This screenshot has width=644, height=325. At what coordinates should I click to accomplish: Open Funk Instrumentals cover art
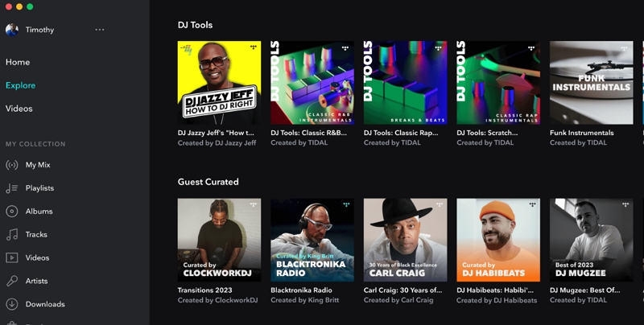[592, 83]
